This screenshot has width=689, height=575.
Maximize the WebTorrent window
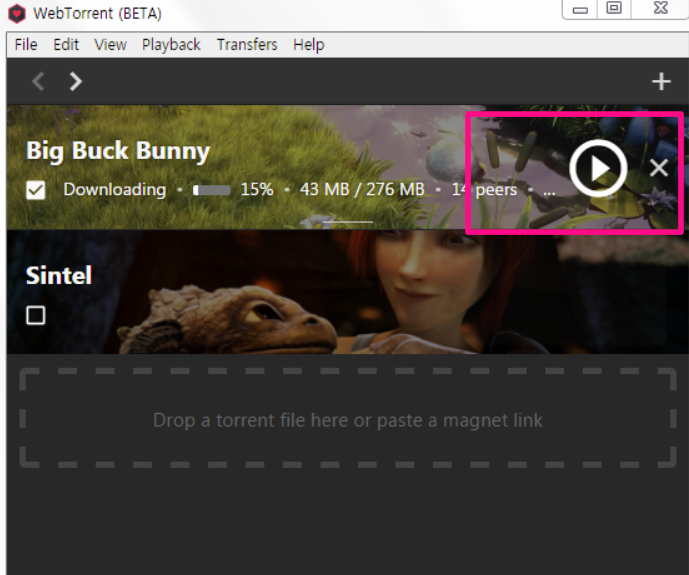tap(614, 9)
